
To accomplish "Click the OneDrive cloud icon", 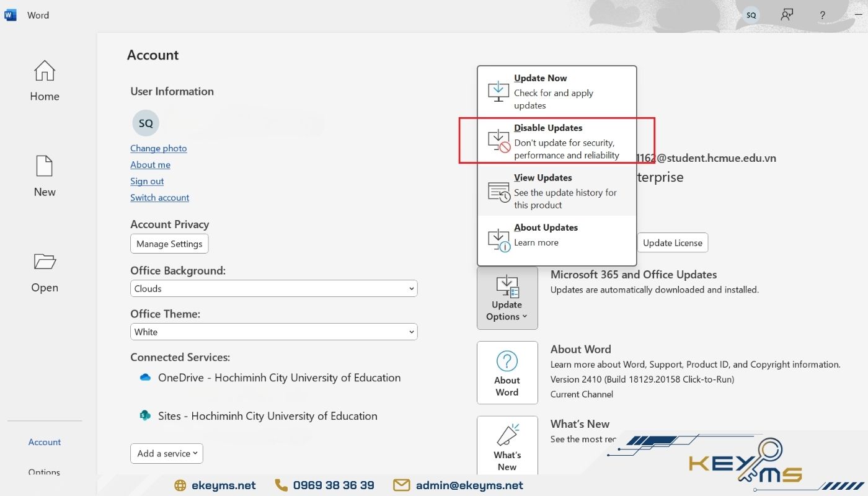I will pyautogui.click(x=146, y=377).
